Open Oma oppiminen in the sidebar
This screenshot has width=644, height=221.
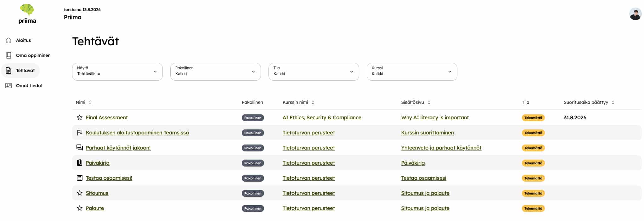(x=28, y=55)
